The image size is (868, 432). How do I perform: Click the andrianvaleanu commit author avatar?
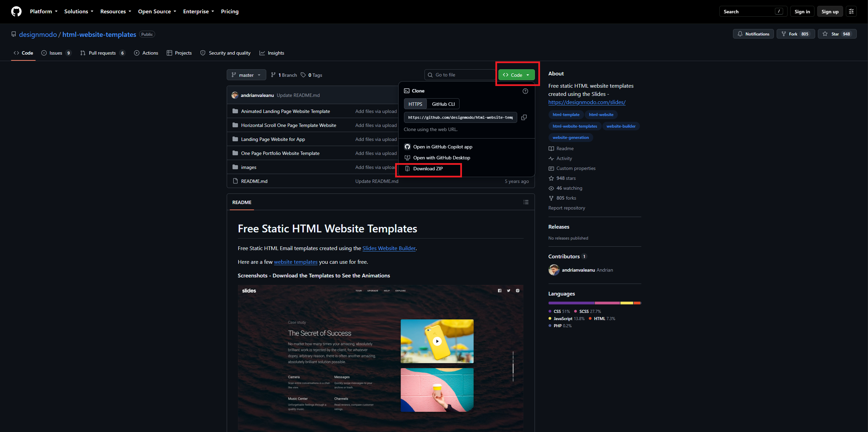(235, 95)
